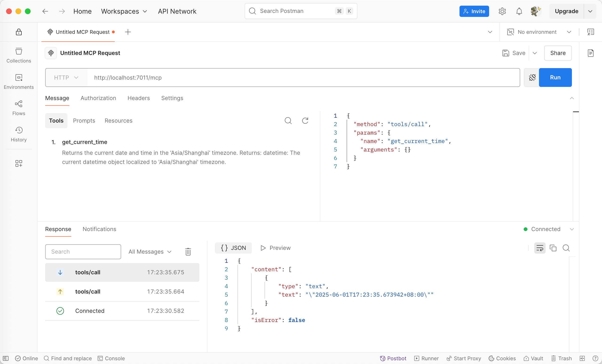The width and height of the screenshot is (602, 364).
Task: Click the user avatar picture
Action: pyautogui.click(x=535, y=11)
